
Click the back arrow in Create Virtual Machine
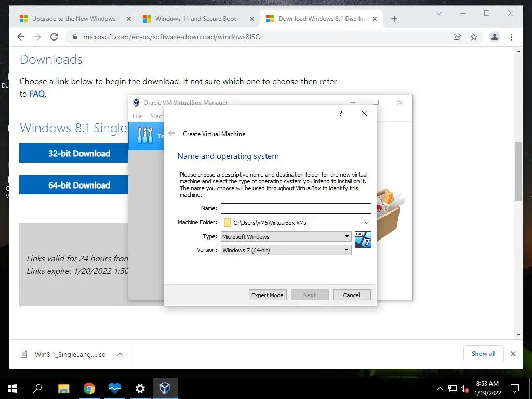171,134
